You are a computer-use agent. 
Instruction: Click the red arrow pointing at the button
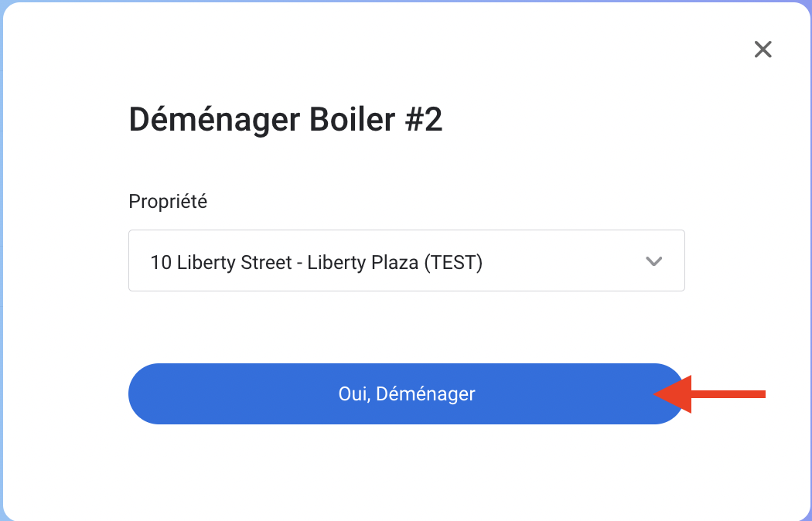pyautogui.click(x=711, y=394)
